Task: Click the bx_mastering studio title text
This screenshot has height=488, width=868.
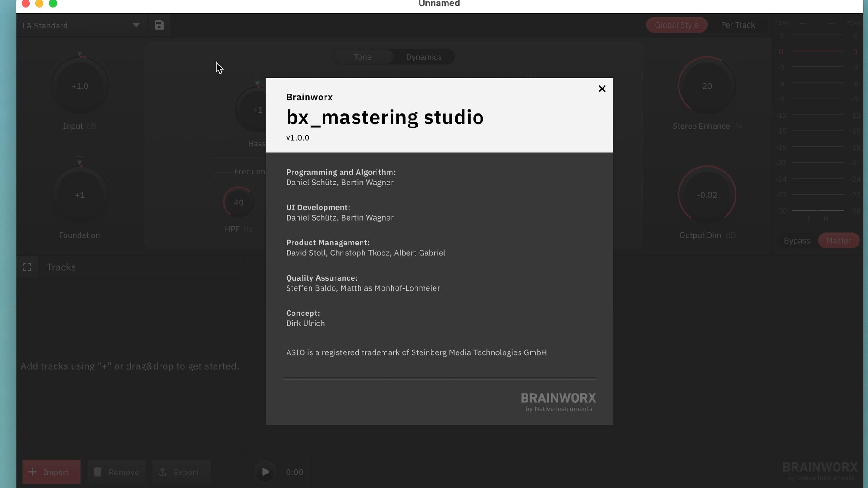Action: pos(385,117)
